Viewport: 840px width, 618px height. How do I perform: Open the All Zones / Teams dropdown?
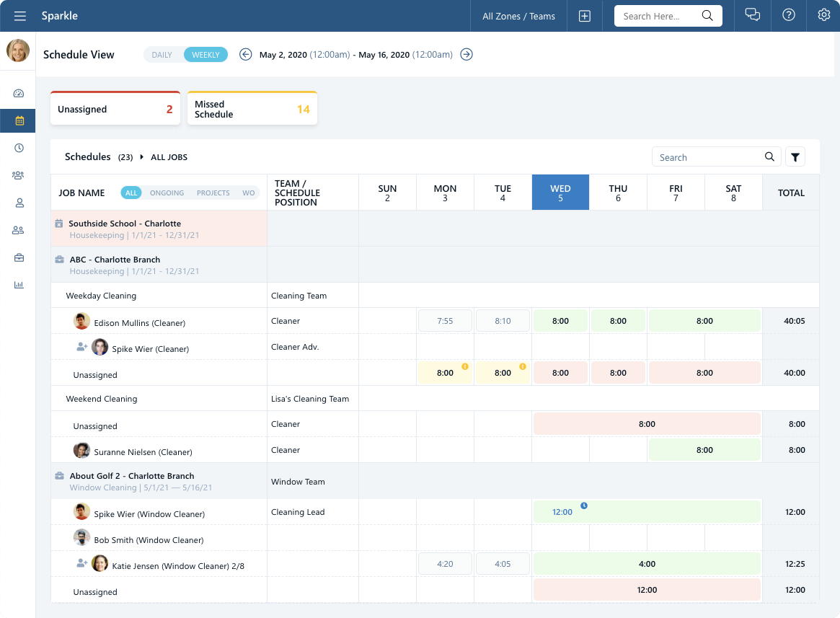click(518, 16)
